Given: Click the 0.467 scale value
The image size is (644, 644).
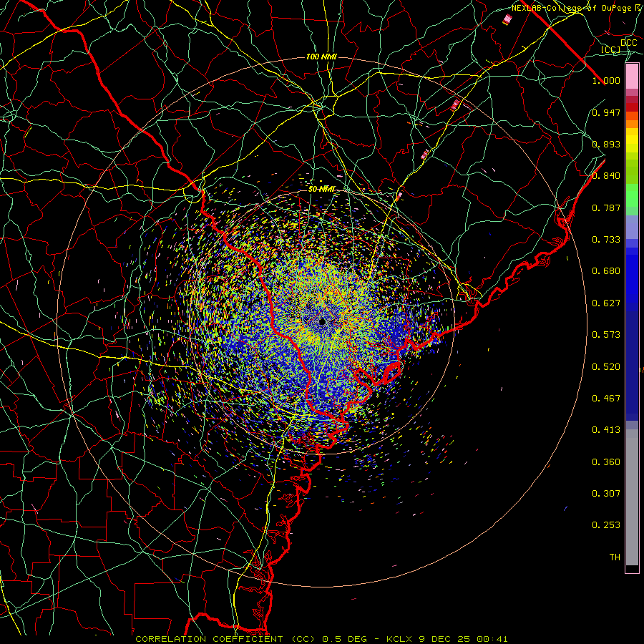Looking at the screenshot, I should pyautogui.click(x=606, y=399).
